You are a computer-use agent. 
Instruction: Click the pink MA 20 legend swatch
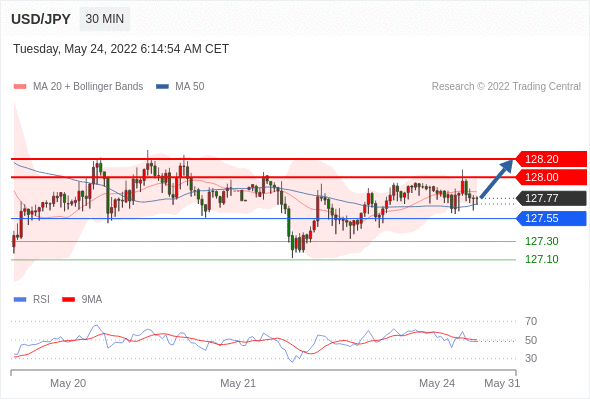click(x=20, y=87)
